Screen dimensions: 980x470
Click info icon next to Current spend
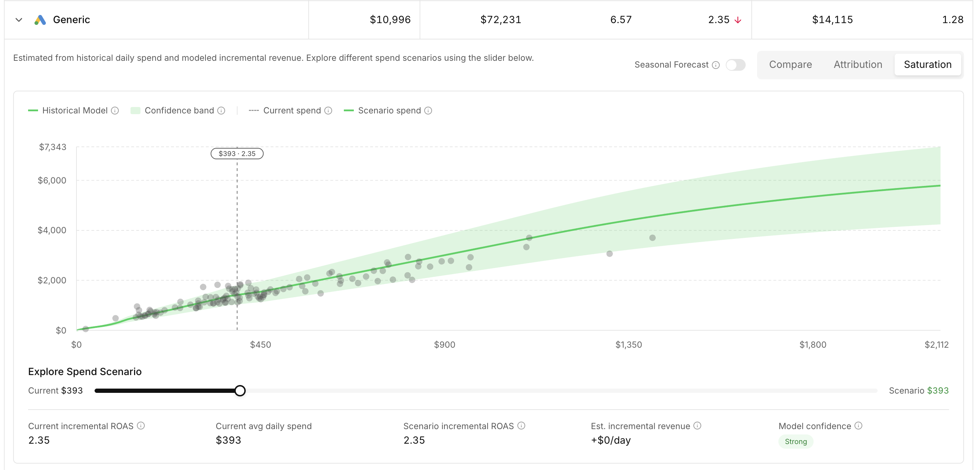pos(328,111)
